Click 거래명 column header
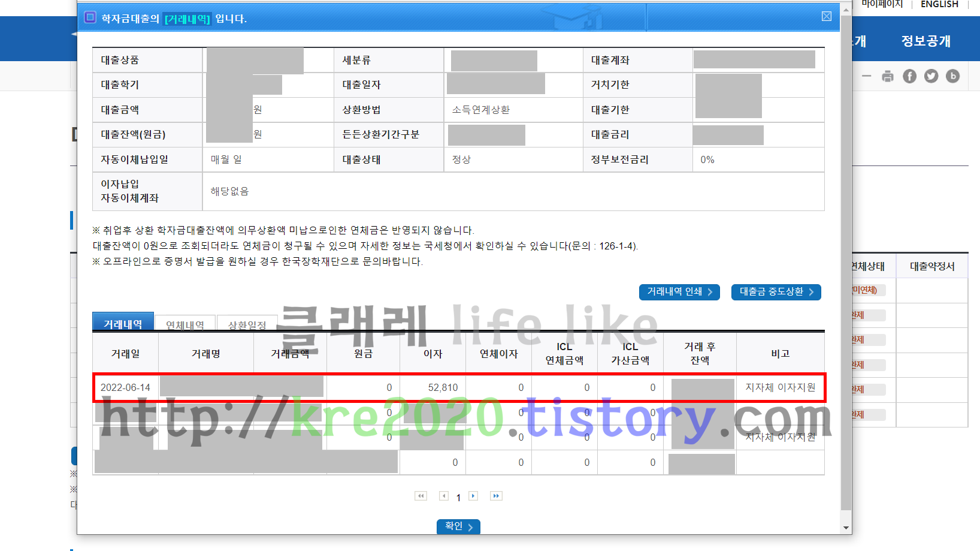The image size is (980, 551). pos(205,354)
